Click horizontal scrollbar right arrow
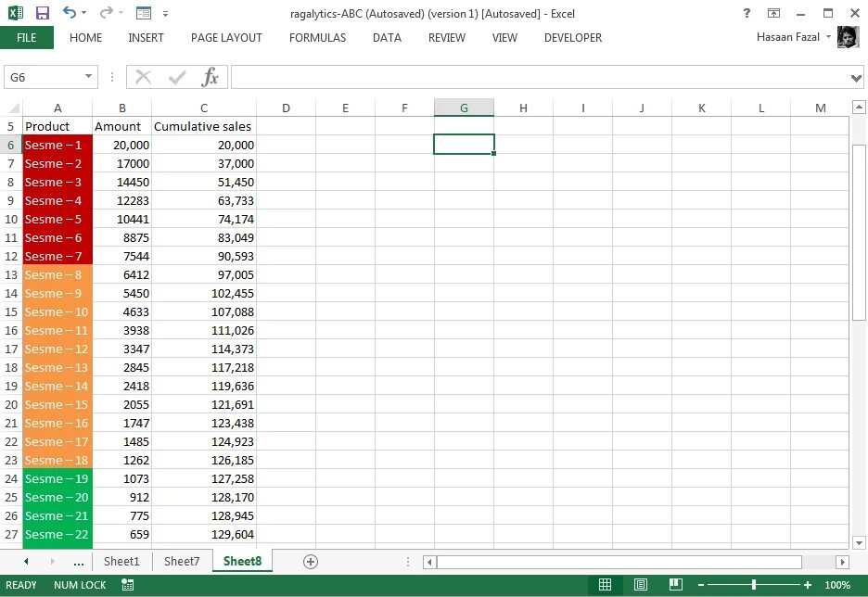This screenshot has width=868, height=597. (x=842, y=562)
